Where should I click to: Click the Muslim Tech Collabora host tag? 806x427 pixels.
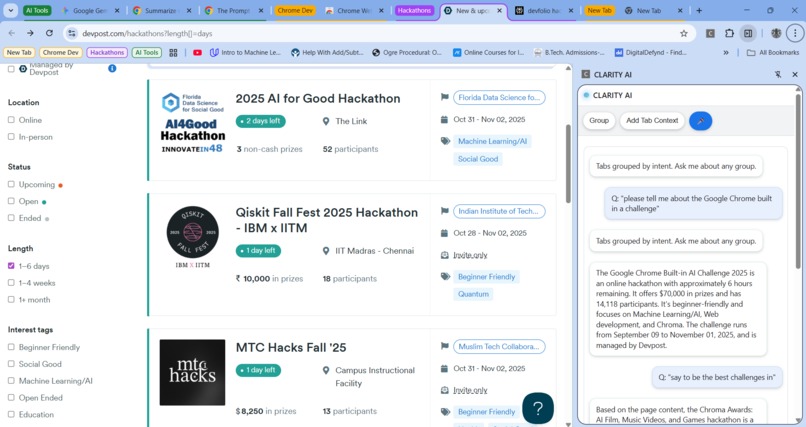(x=499, y=347)
